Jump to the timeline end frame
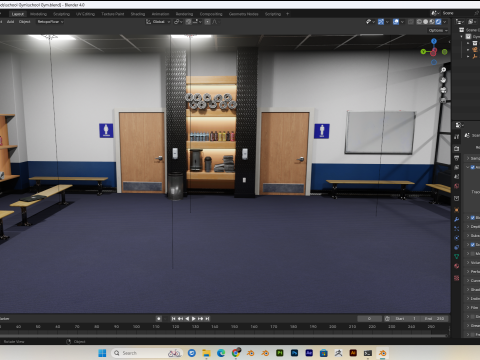This screenshot has width=480, height=360. click(x=207, y=319)
